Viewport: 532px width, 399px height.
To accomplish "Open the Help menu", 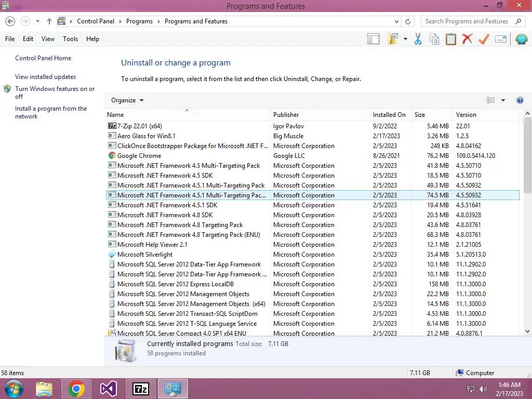I will 92,38.
